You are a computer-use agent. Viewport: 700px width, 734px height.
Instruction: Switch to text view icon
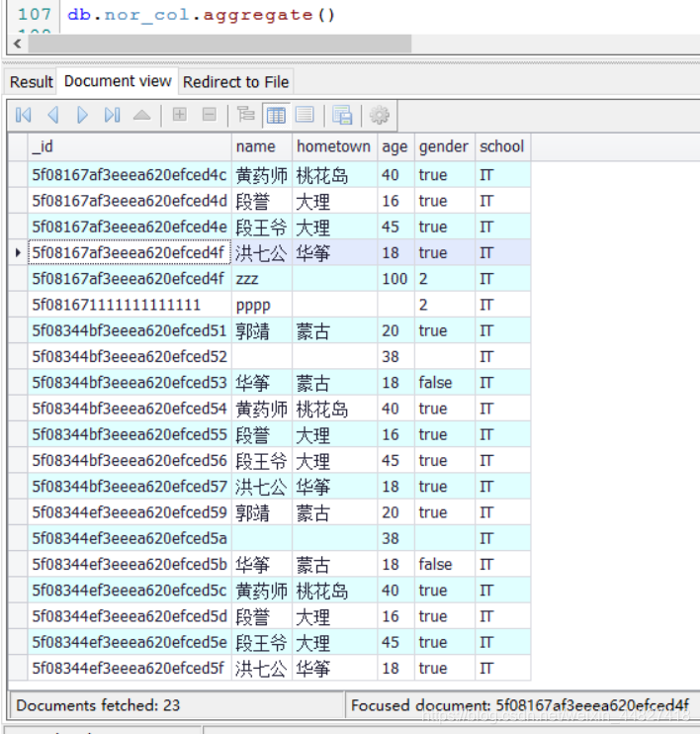click(306, 115)
